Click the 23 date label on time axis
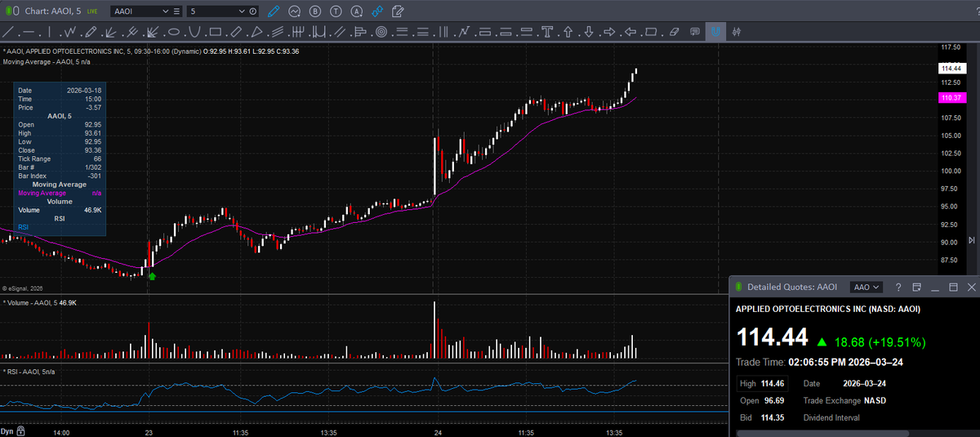This screenshot has width=980, height=437. click(149, 431)
